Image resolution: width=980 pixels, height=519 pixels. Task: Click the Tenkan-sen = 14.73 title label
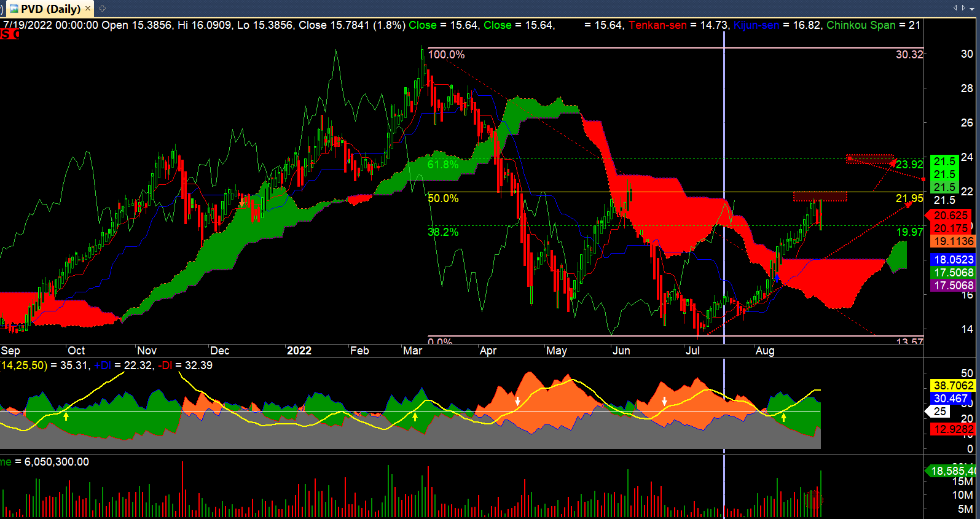[x=679, y=25]
